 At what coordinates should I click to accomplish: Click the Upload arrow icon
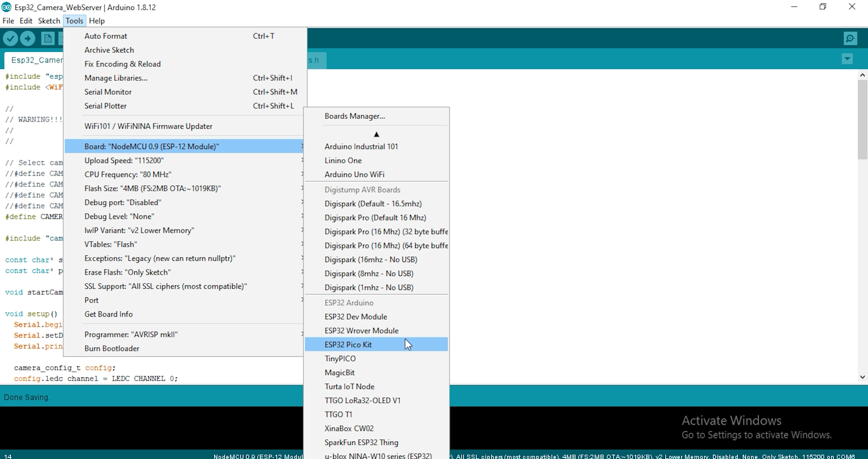pos(28,38)
